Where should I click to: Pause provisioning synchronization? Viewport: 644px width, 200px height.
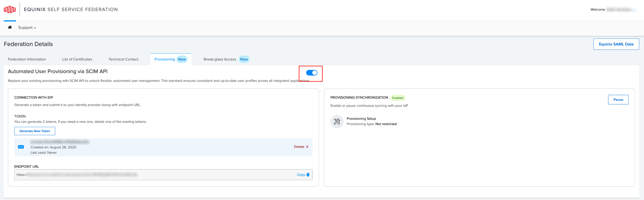618,100
